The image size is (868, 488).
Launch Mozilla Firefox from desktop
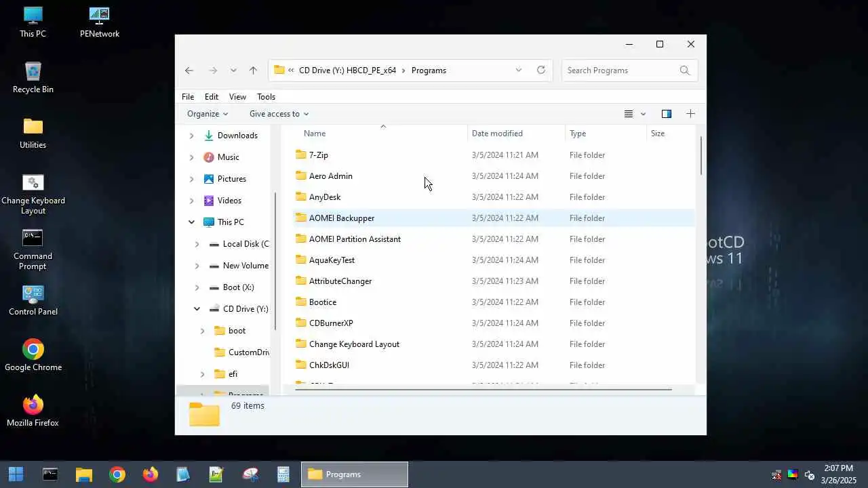33,411
